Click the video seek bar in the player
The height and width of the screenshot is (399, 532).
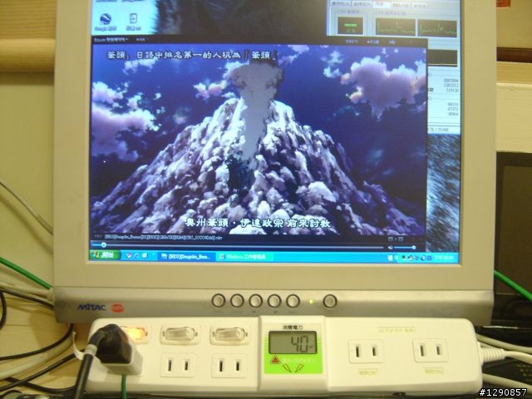(x=238, y=245)
